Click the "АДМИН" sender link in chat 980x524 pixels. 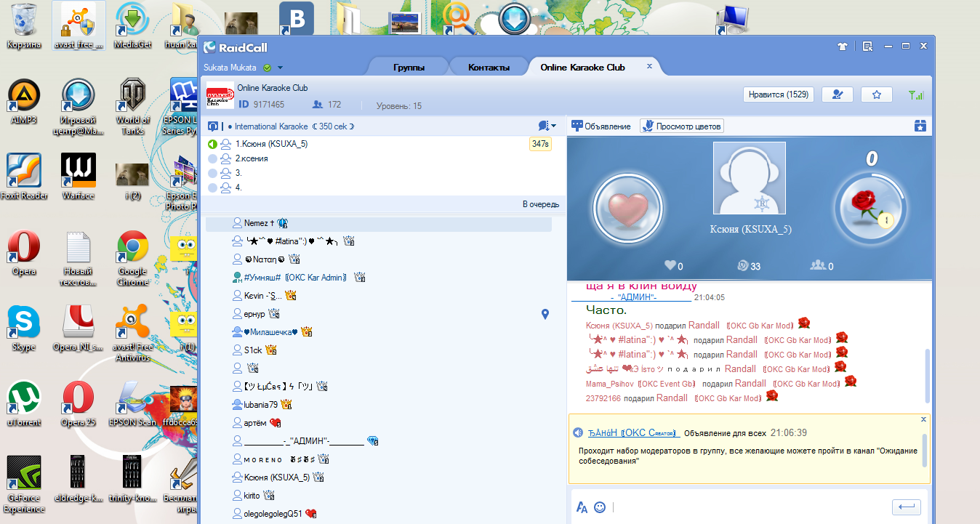click(x=631, y=297)
